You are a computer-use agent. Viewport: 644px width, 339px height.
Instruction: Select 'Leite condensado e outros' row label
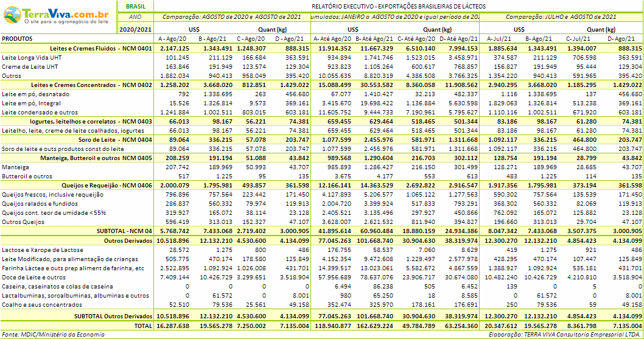[40, 112]
